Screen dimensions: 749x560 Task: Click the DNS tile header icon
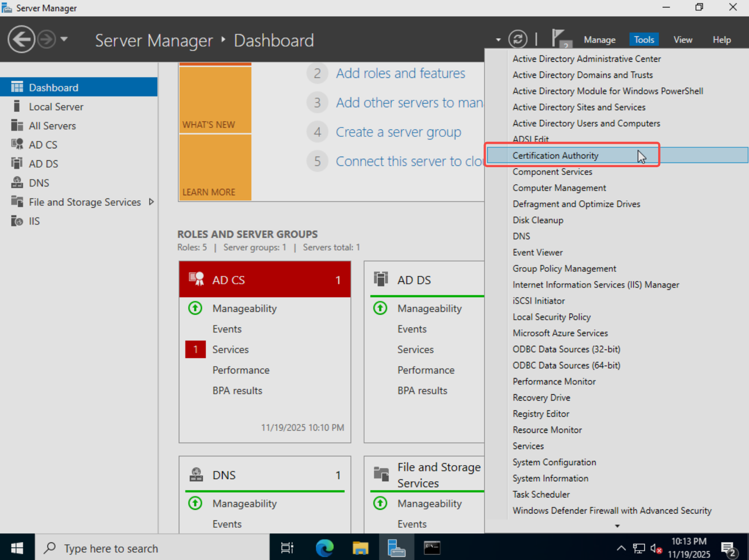(x=196, y=474)
